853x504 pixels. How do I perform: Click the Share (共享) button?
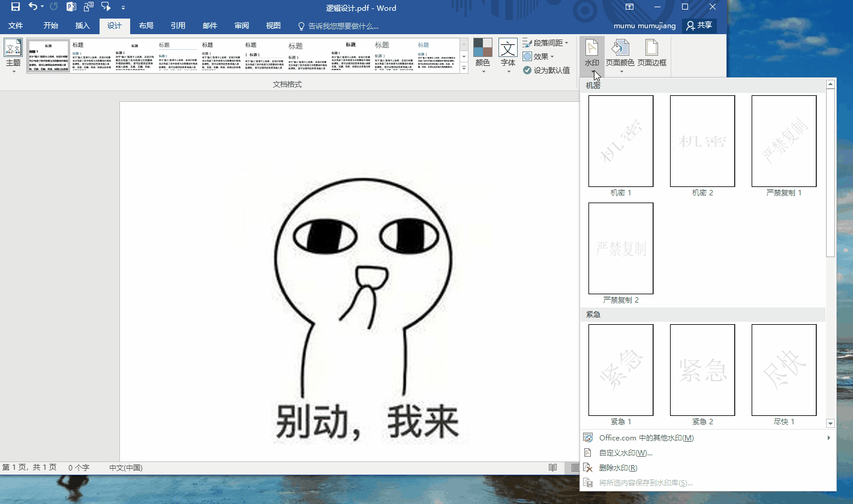point(699,26)
